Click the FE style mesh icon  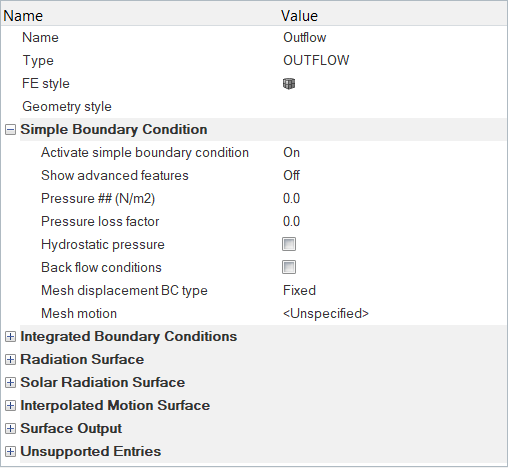(x=289, y=84)
